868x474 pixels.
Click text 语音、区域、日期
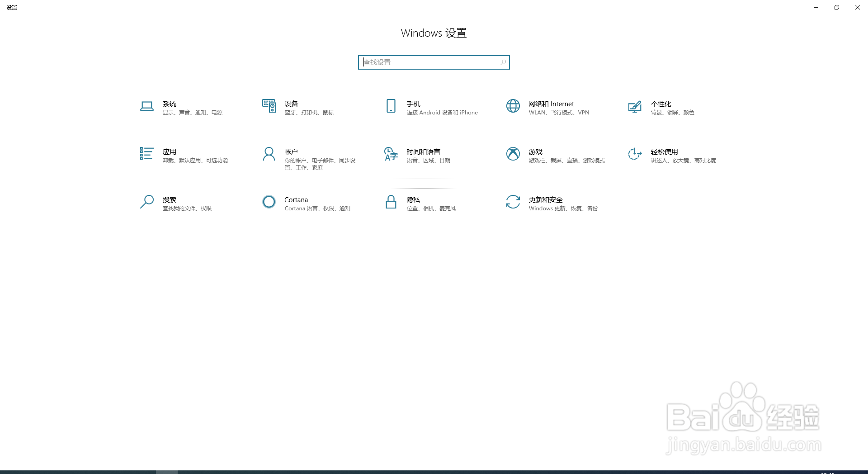[429, 161]
